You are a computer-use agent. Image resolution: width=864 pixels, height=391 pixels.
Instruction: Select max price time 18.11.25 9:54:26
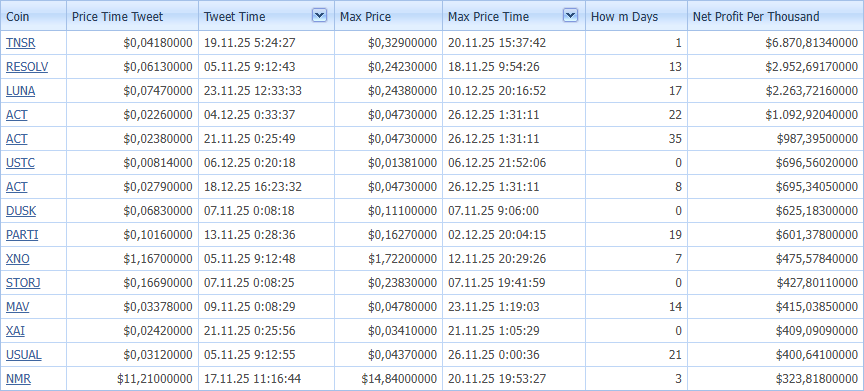tap(514, 67)
